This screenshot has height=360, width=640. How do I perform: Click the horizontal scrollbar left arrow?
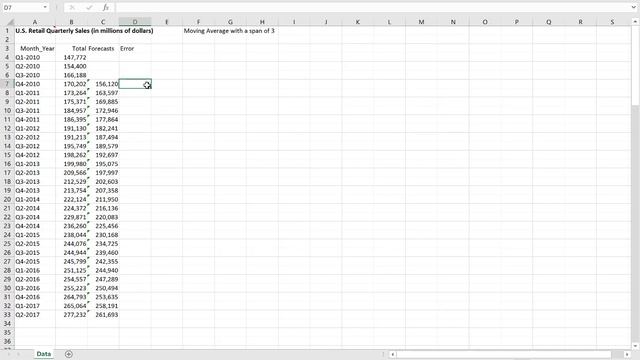click(393, 354)
